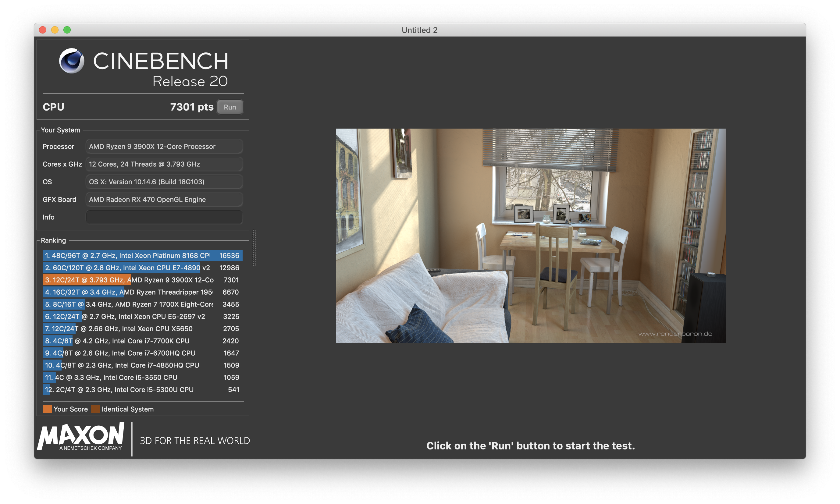
Task: Click the panel divider drag handle
Action: tap(254, 248)
